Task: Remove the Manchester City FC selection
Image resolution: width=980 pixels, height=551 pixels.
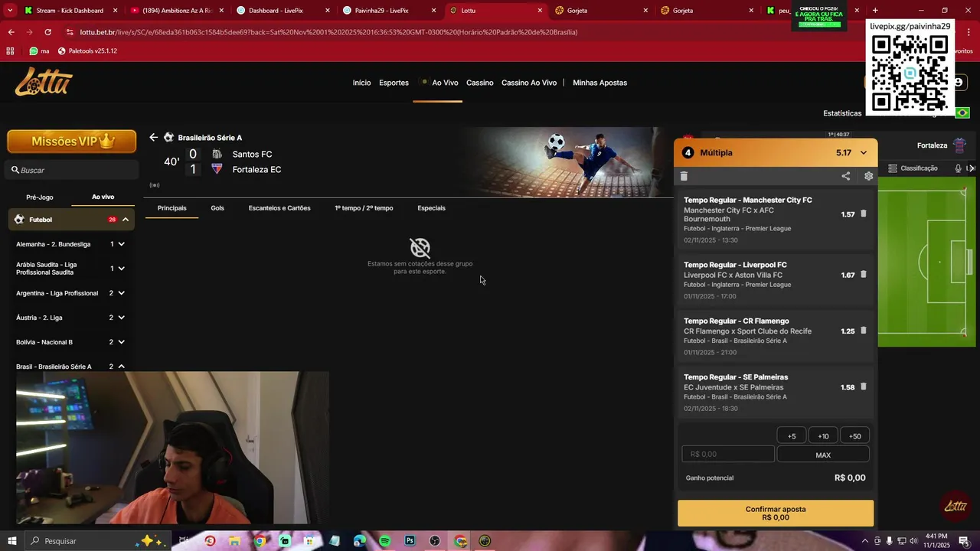Action: pyautogui.click(x=864, y=214)
